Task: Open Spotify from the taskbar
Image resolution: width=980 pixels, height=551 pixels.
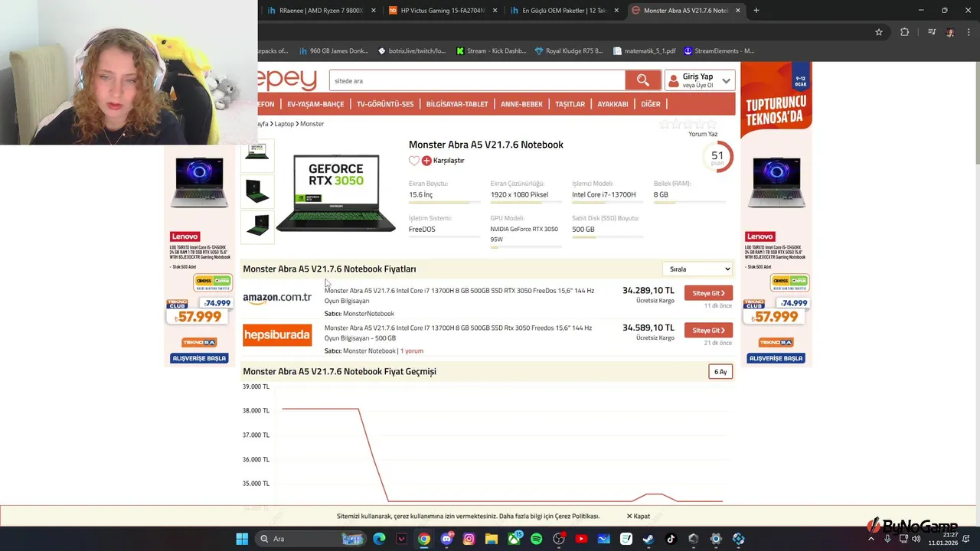Action: 536,539
